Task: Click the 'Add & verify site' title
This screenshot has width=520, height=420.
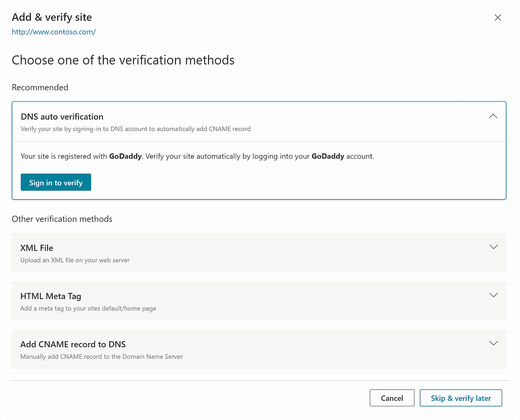Action: coord(52,17)
